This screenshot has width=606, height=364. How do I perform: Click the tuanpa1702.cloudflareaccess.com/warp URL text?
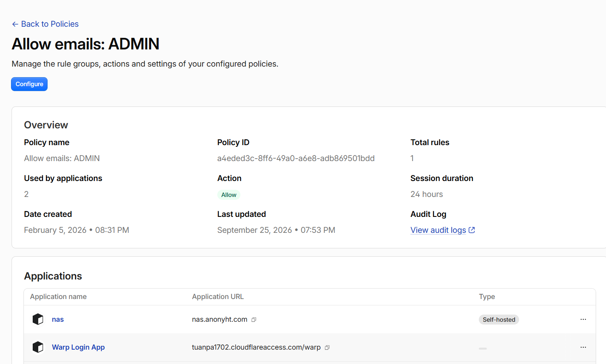click(x=256, y=347)
